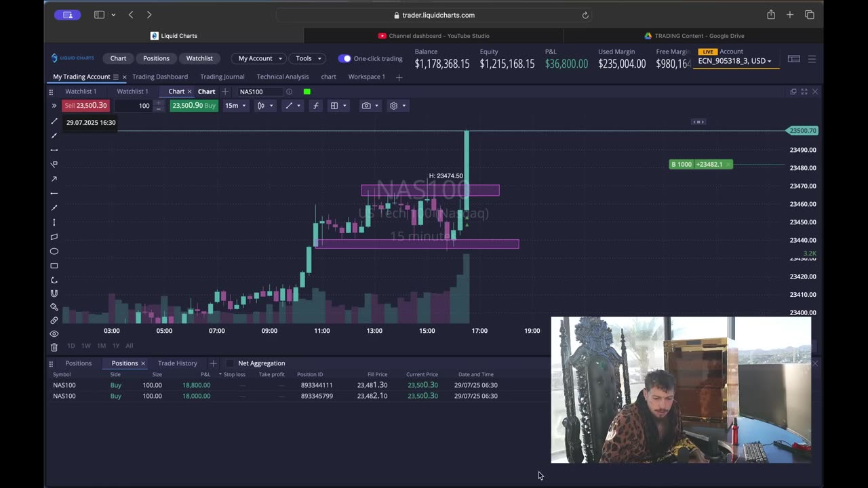Toggle One-click trading switch
Viewport: 868px width, 488px height.
coord(344,58)
